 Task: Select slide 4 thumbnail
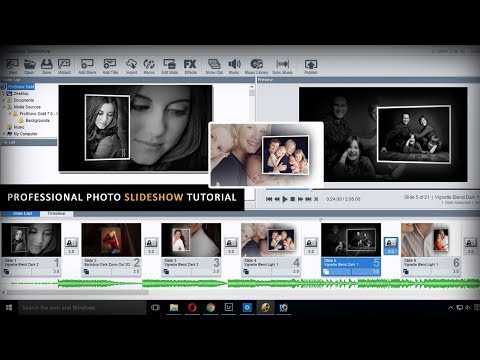click(x=271, y=240)
